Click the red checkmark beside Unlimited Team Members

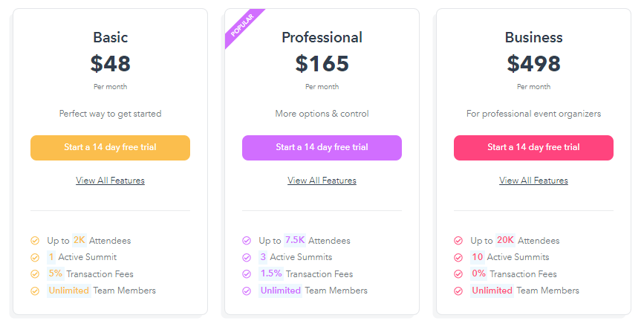[458, 291]
